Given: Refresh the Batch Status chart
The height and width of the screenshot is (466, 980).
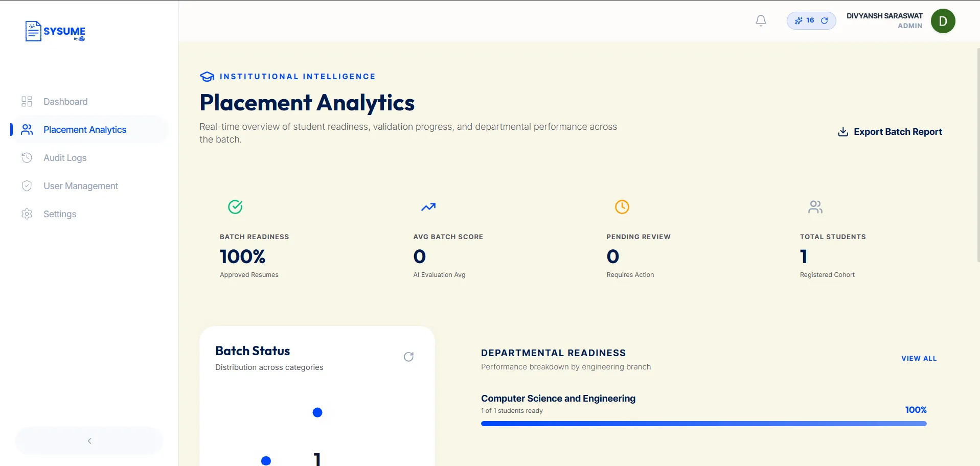Looking at the screenshot, I should 408,357.
